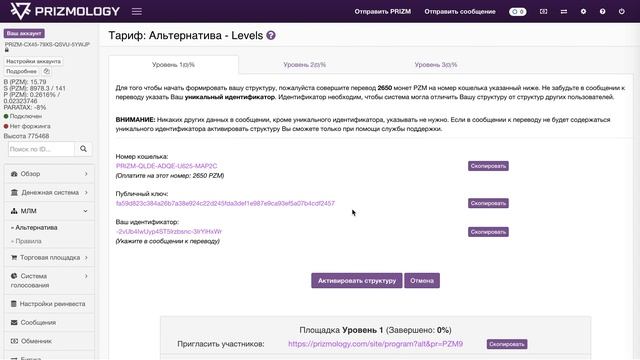Expand the Обзор menu chevron
Image resolution: width=640 pixels, height=360 pixels.
[86, 174]
